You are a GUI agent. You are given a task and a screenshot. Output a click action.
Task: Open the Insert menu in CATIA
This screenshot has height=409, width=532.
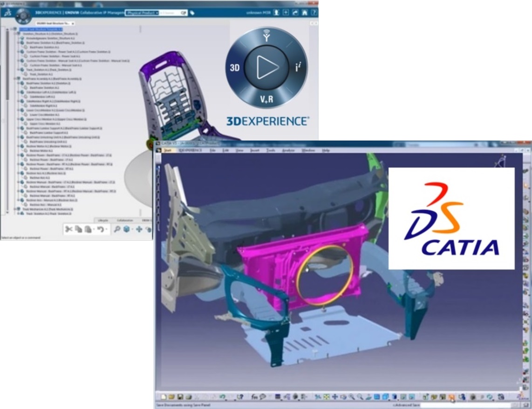[x=255, y=150]
